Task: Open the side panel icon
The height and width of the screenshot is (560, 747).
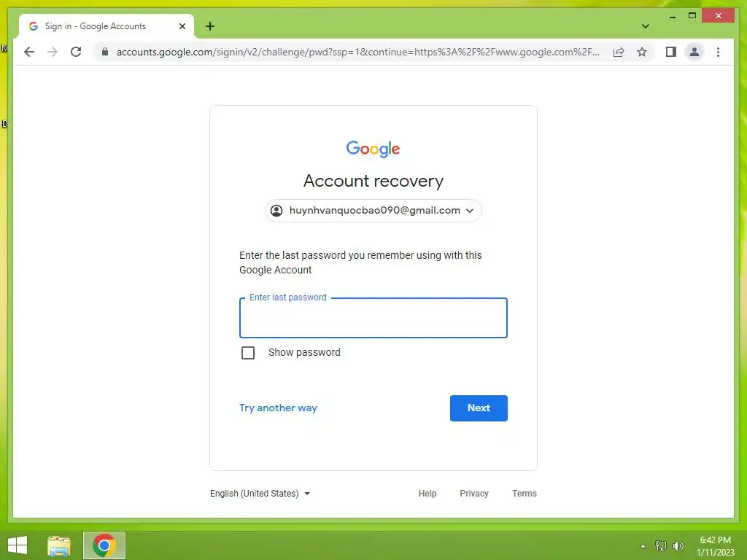Action: click(671, 52)
